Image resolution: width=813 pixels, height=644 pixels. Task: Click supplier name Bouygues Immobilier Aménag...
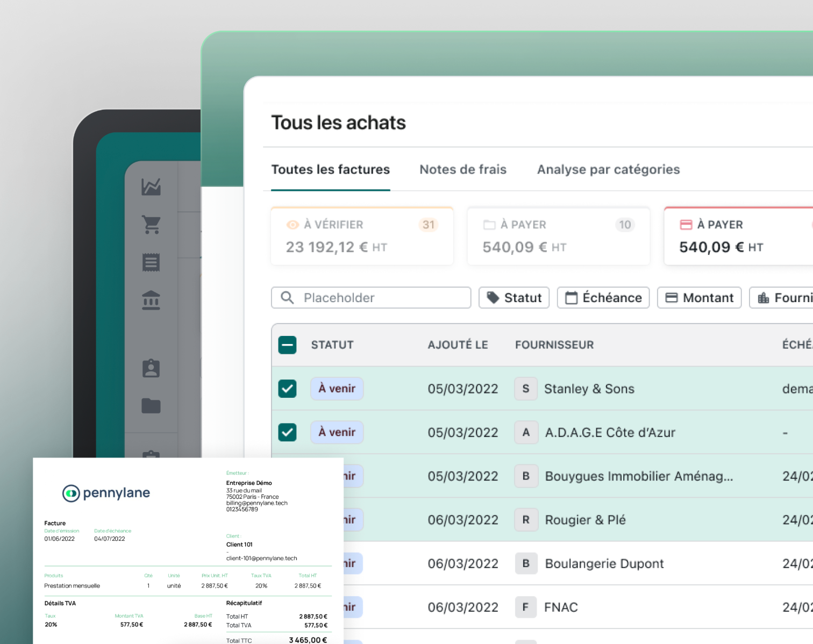tap(639, 476)
